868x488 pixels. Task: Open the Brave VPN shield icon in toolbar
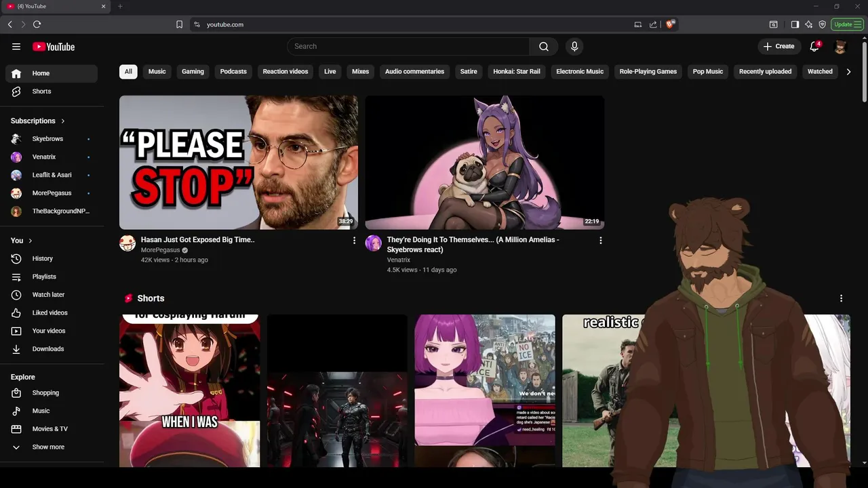point(822,24)
